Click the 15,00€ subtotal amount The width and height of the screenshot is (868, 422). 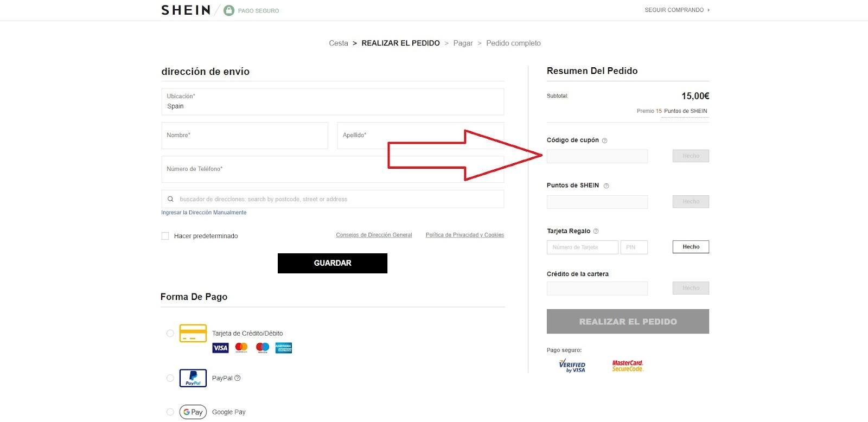coord(695,96)
